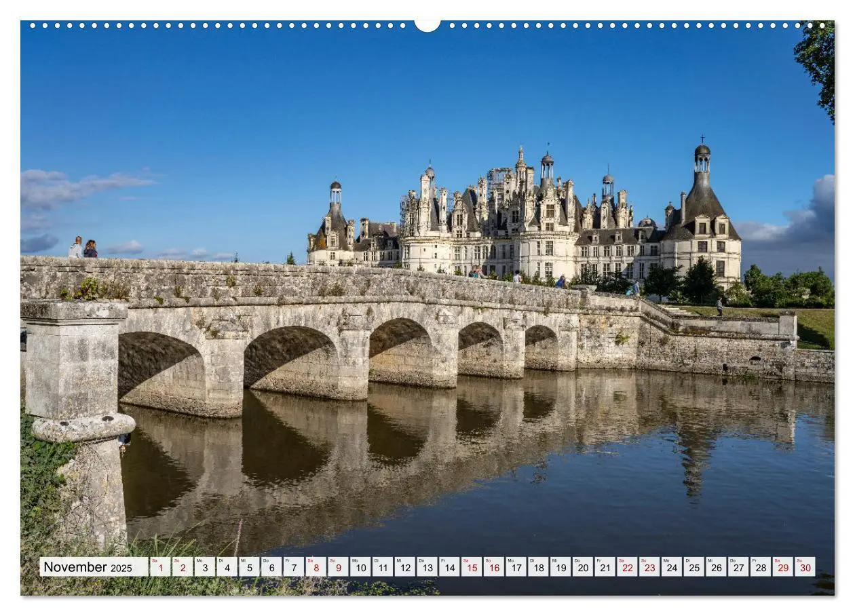
Task: Choose date cell 14 (Fr)
Action: [x=449, y=567]
